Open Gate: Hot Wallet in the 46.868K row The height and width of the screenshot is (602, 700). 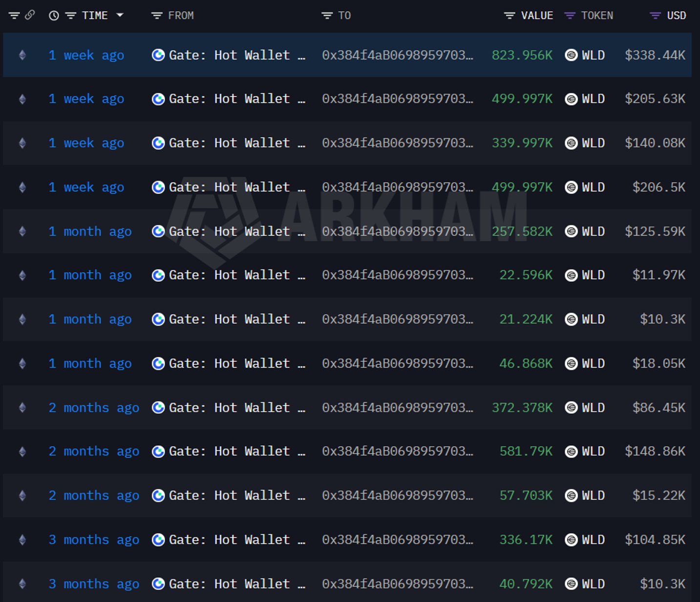237,364
